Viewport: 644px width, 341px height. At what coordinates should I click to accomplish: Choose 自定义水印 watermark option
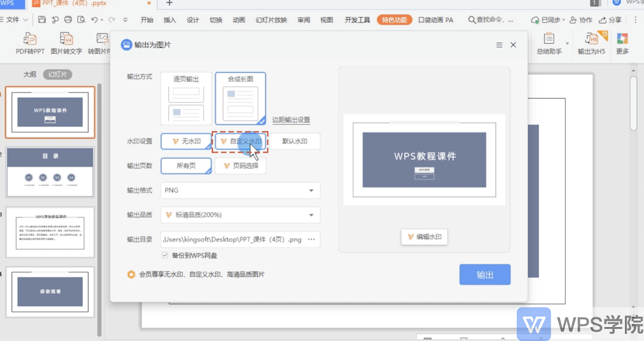241,141
